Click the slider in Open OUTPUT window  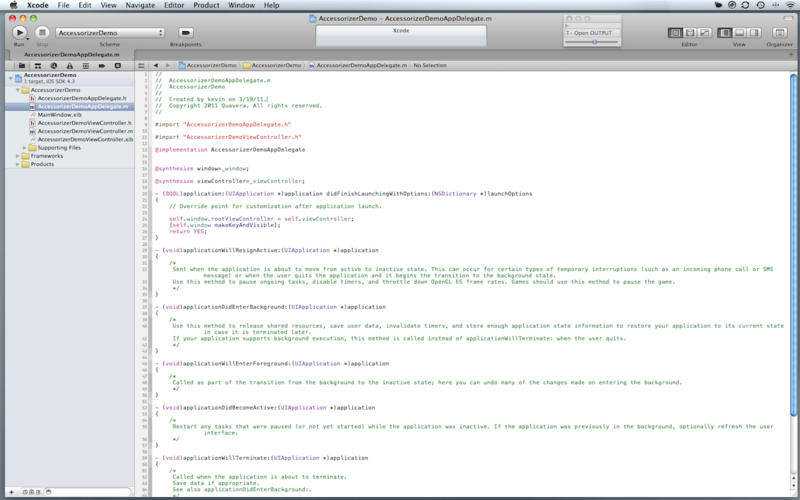(x=594, y=42)
